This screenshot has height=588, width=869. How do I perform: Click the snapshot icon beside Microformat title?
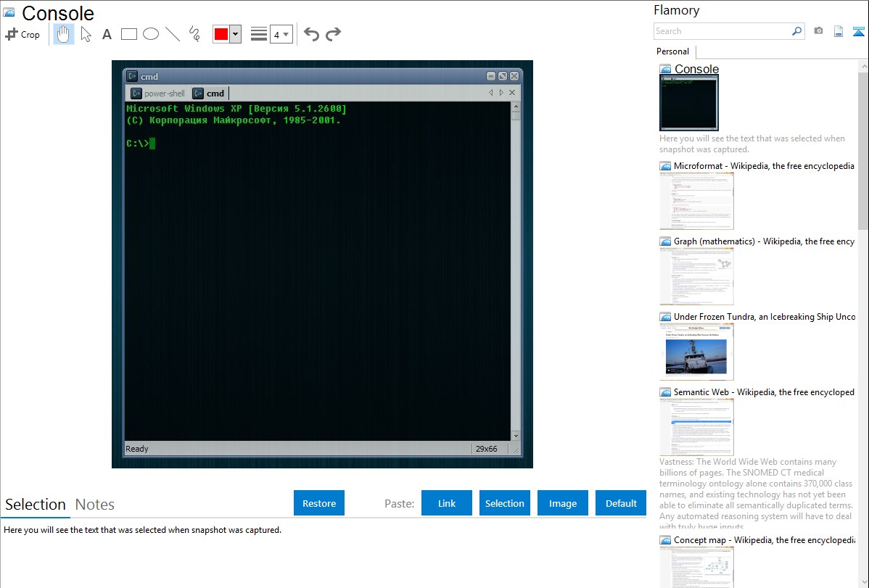coord(665,166)
